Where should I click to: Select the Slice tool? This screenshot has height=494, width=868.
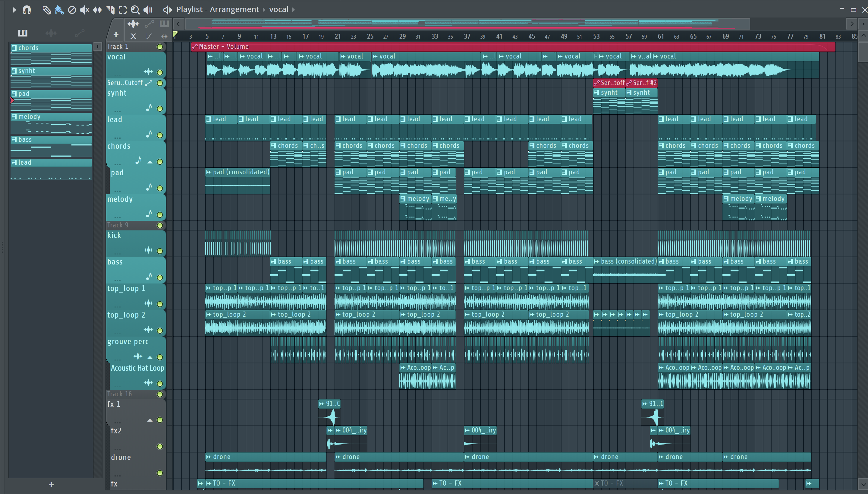pos(110,10)
